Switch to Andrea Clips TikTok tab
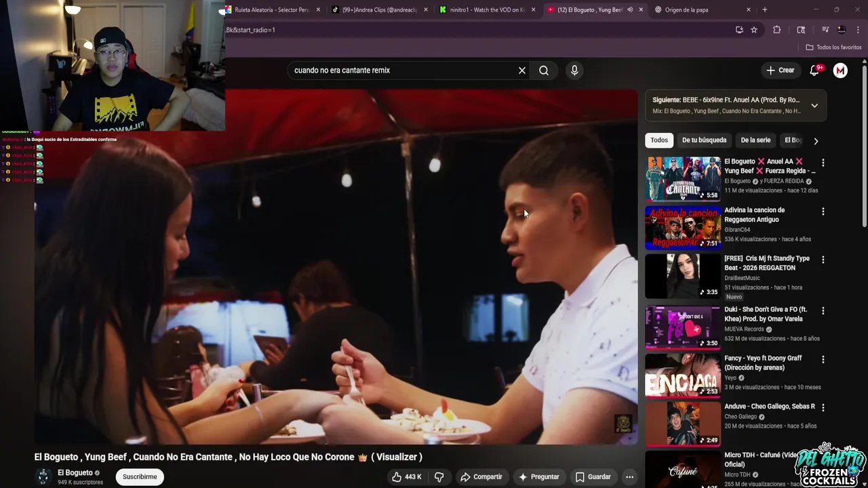The width and height of the screenshot is (868, 488). click(378, 9)
